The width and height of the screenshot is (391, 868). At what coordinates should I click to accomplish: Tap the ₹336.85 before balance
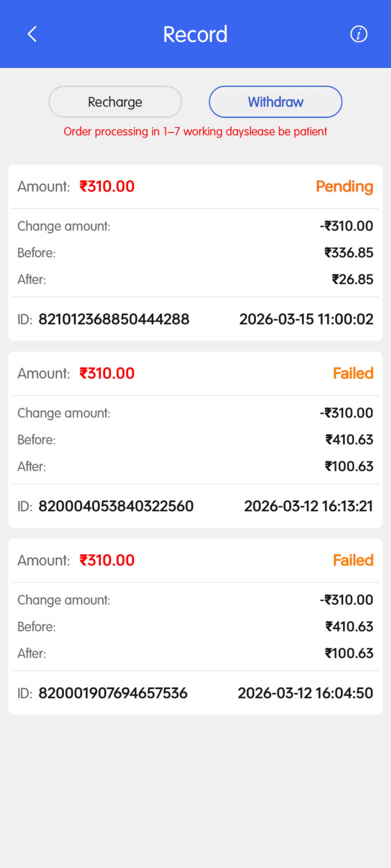(349, 253)
